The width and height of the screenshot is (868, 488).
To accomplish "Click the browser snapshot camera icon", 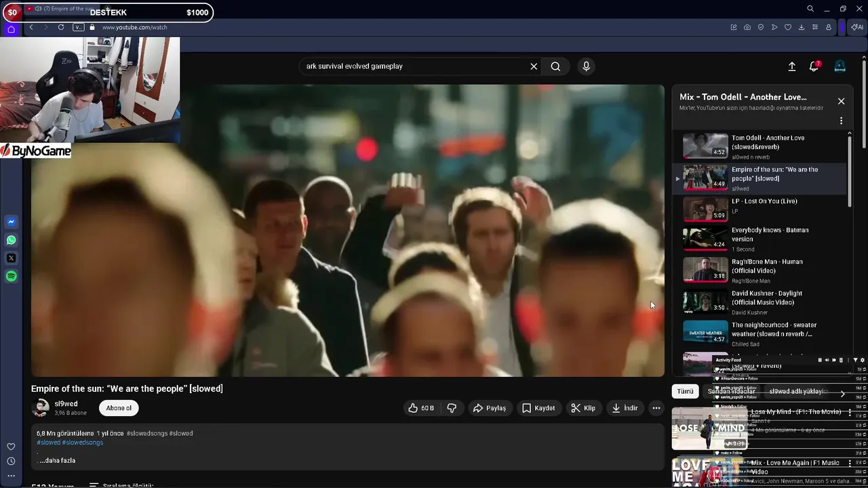I will [747, 27].
